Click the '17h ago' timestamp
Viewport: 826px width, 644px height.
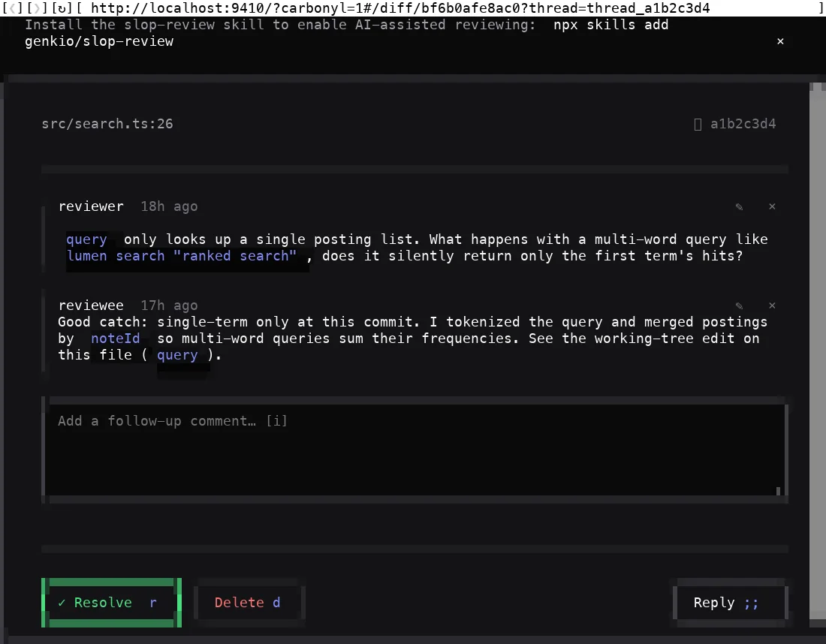point(169,305)
